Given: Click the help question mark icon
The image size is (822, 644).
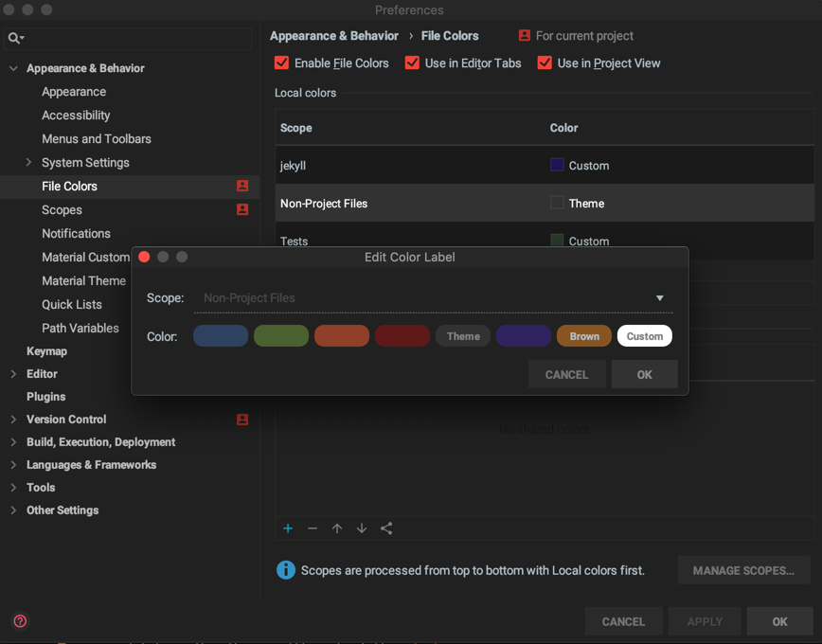Looking at the screenshot, I should pyautogui.click(x=19, y=621).
